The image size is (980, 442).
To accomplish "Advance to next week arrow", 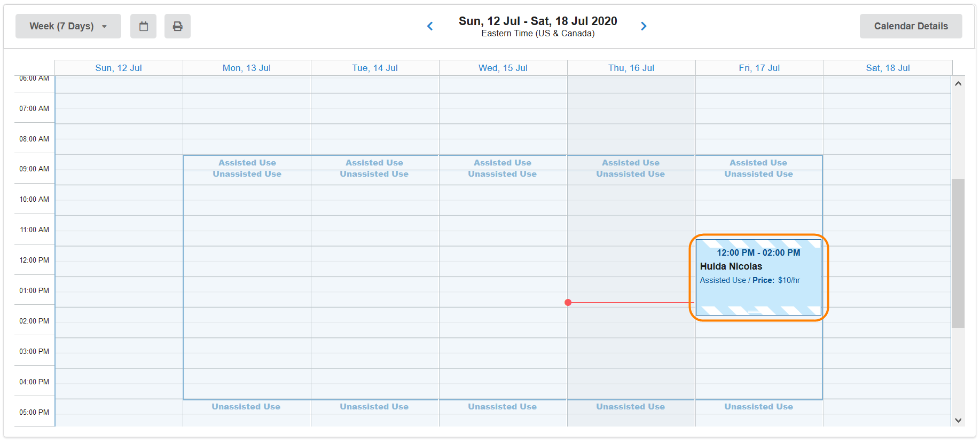I will 644,26.
